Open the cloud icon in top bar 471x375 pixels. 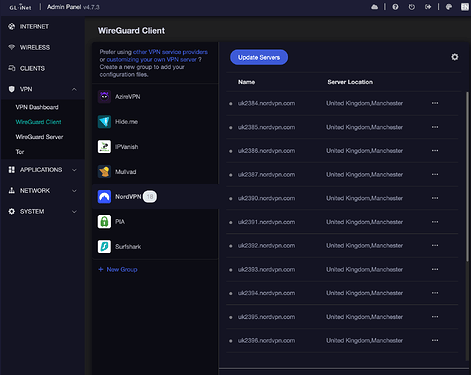[x=374, y=7]
